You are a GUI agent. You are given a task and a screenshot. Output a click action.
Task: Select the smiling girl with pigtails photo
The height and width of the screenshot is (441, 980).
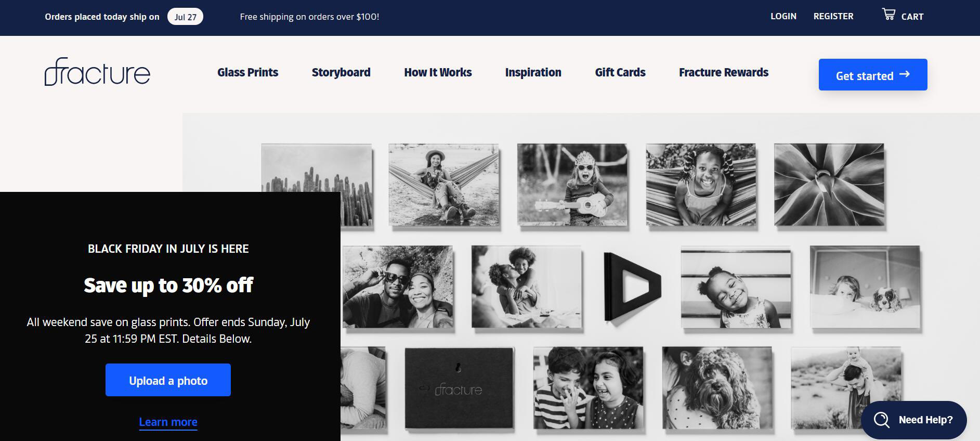pyautogui.click(x=701, y=185)
